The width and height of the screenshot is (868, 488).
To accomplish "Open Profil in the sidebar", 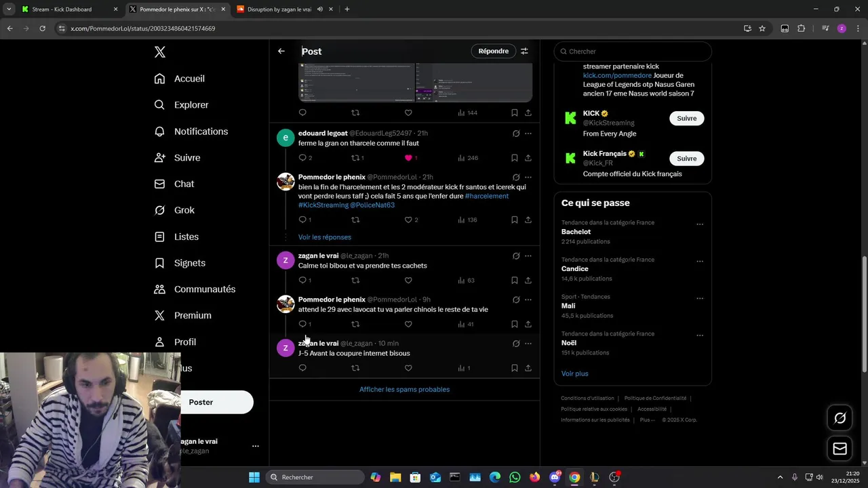I will tap(175, 342).
